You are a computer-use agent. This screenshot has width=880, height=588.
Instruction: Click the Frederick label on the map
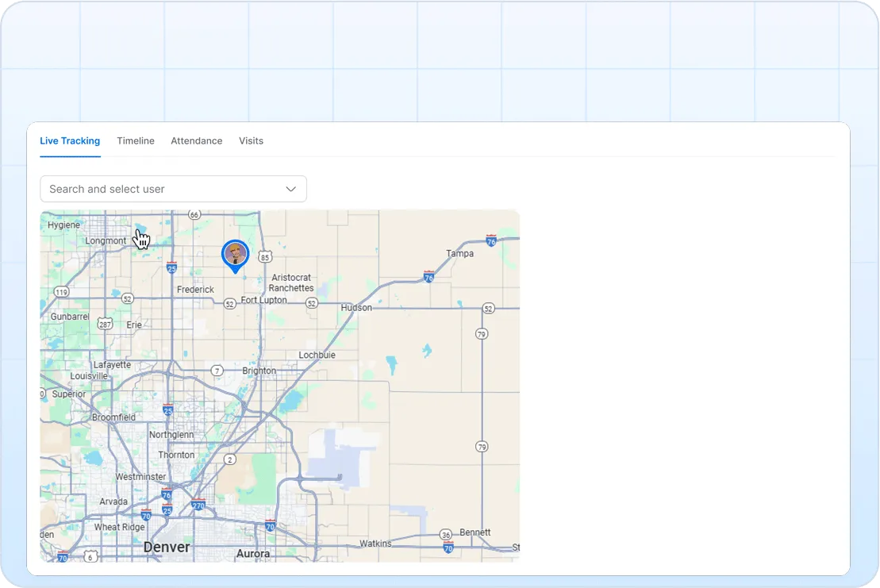[x=195, y=290]
